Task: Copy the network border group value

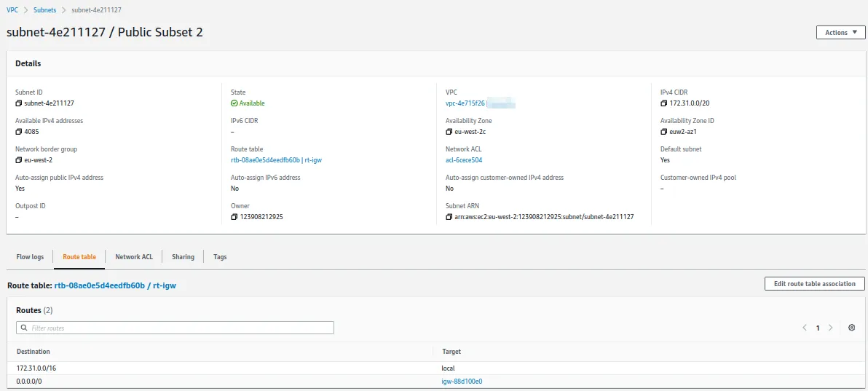Action: point(19,160)
